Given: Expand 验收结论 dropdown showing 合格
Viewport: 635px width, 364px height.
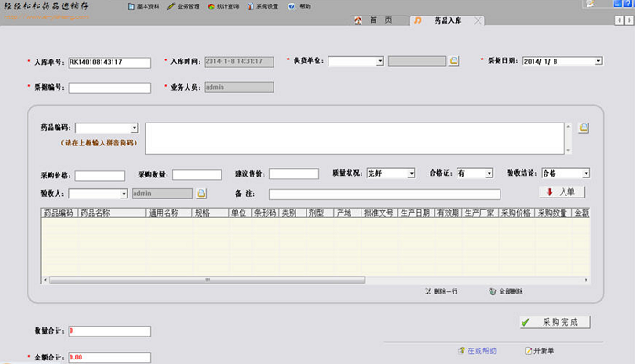Looking at the screenshot, I should (x=586, y=173).
